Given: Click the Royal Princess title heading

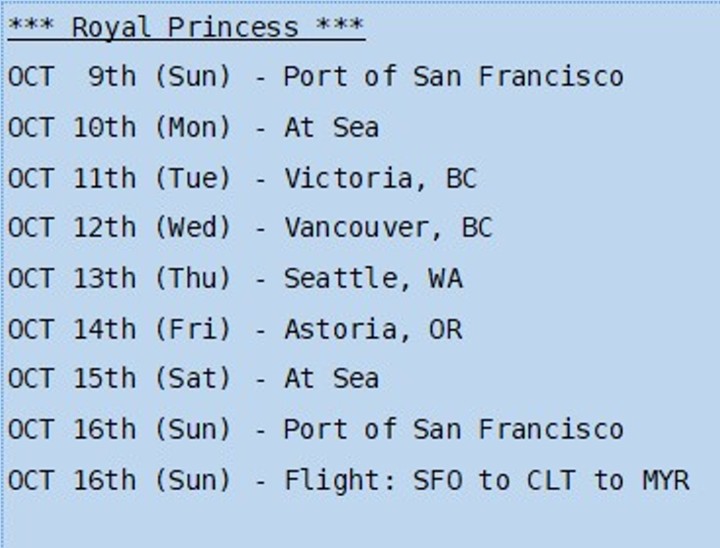Looking at the screenshot, I should (x=185, y=26).
